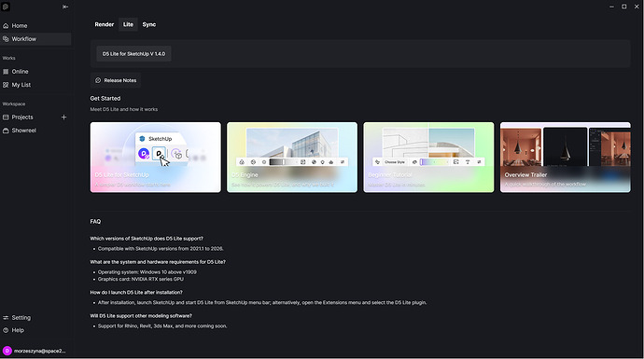This screenshot has height=359, width=644.
Task: Collapse the sidebar with the arrow icon
Action: pos(65,7)
